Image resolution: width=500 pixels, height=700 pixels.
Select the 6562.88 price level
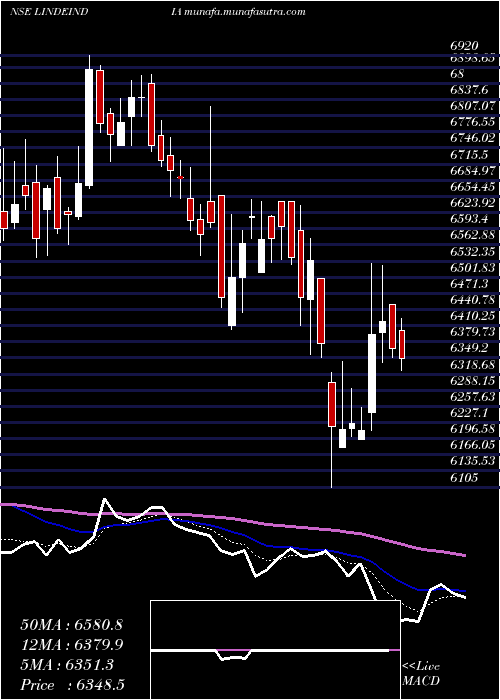coord(473,235)
